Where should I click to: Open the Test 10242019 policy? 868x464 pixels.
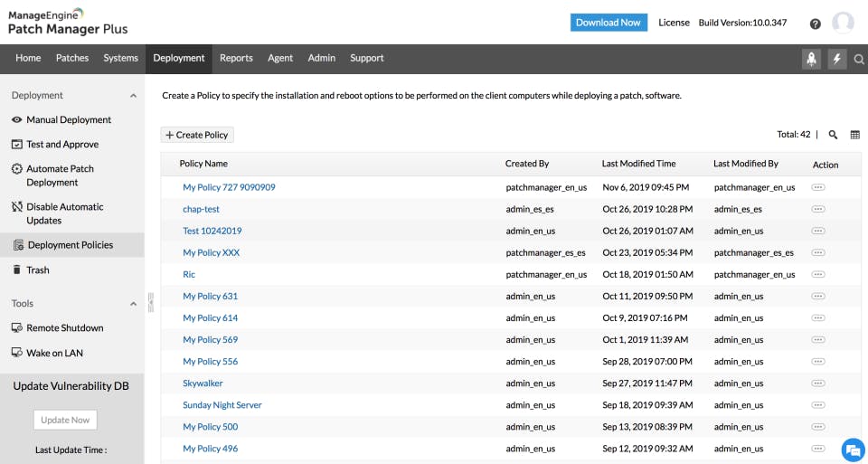tap(212, 231)
